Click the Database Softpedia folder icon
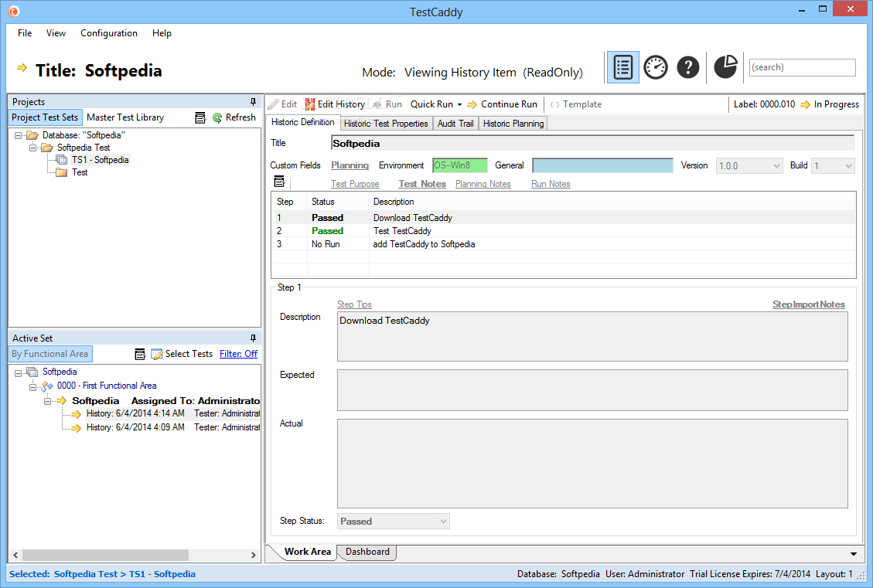The height and width of the screenshot is (588, 873). 32,135
